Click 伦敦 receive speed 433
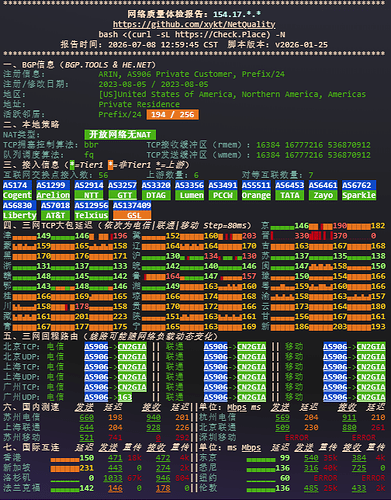The height and width of the screenshot is (500, 391). (359, 488)
